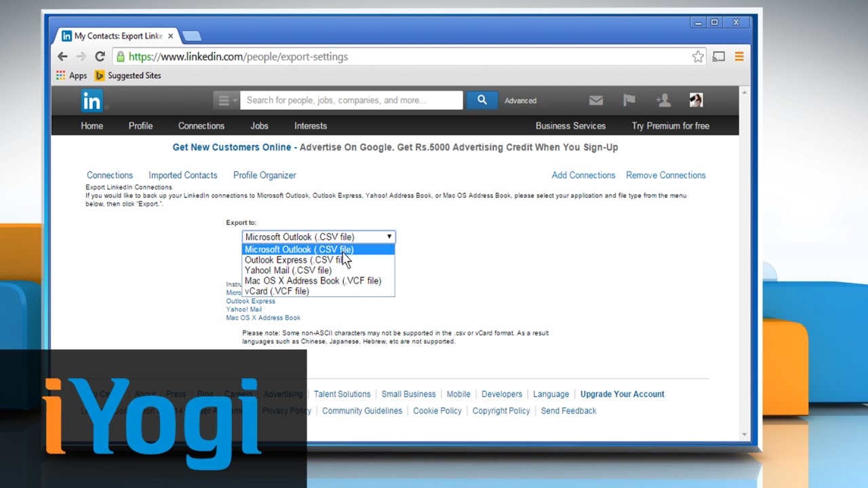This screenshot has height=488, width=868.
Task: Click Try Premium for free
Action: point(671,126)
